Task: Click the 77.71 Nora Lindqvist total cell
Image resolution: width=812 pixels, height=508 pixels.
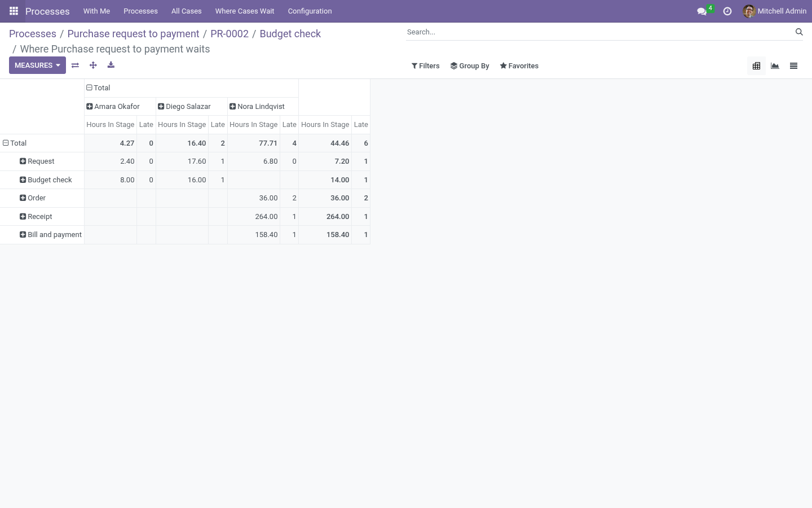Action: pyautogui.click(x=254, y=143)
